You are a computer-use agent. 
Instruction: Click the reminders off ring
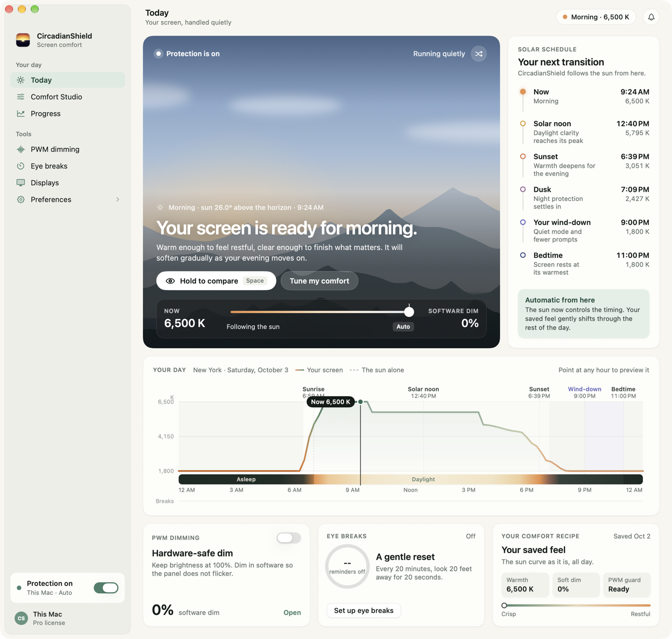(348, 567)
